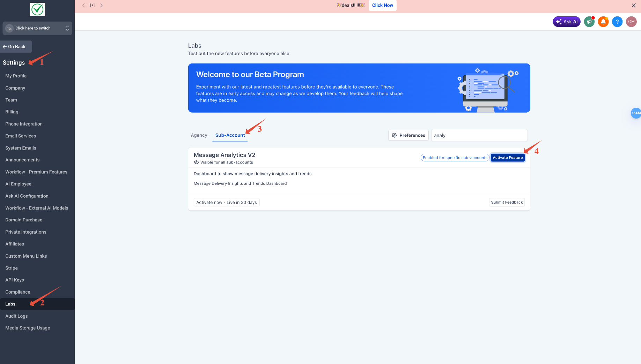Click the Go Back button

[x=16, y=47]
